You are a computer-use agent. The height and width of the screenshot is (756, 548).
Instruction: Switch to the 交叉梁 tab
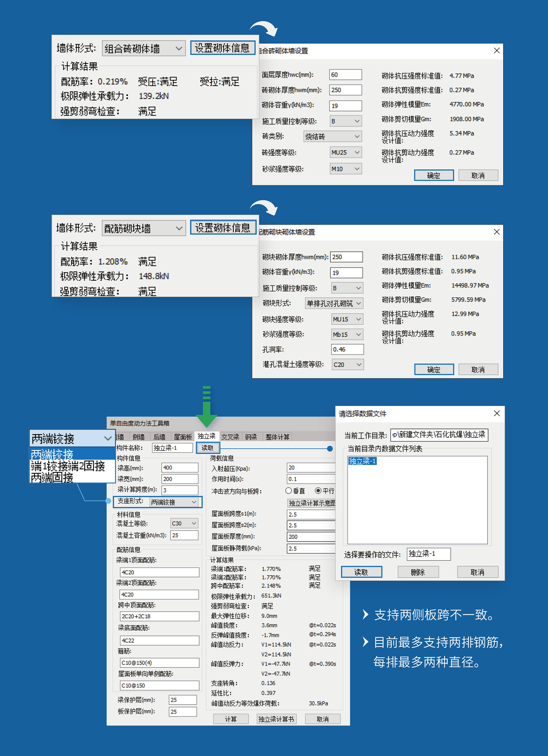230,437
